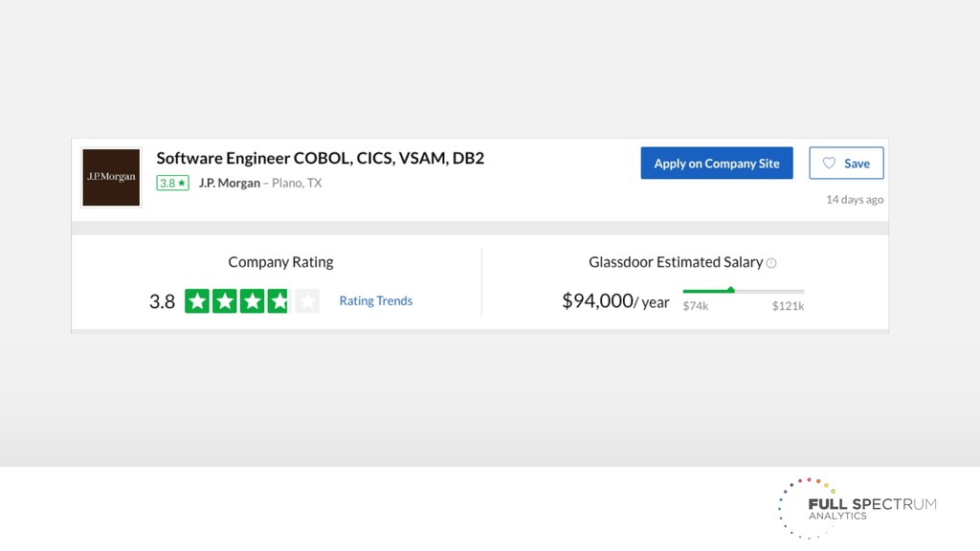Image resolution: width=980 pixels, height=551 pixels.
Task: Click the info icon beside Estimated Salary
Action: pos(771,263)
